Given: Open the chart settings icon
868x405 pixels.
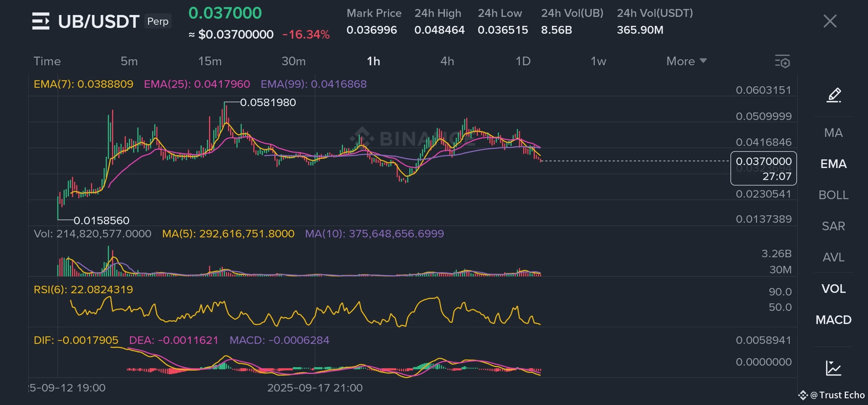Looking at the screenshot, I should point(783,61).
